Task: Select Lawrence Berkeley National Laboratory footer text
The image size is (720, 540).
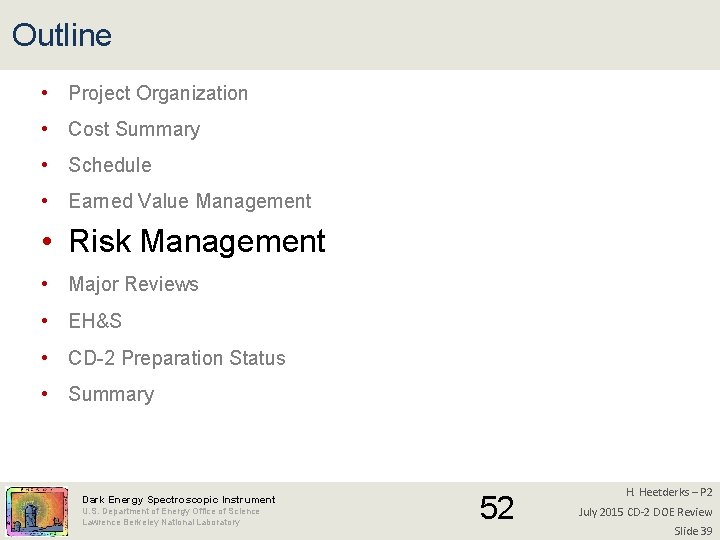Action: 161,522
